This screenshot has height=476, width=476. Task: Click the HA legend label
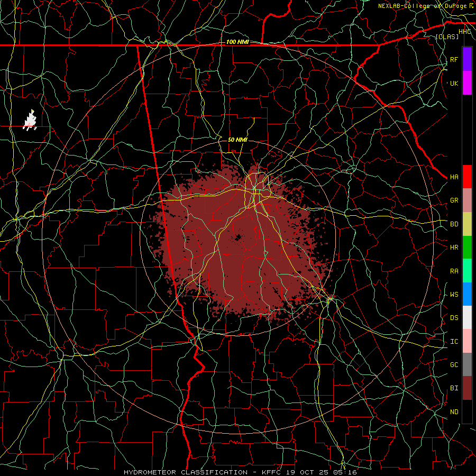454,177
